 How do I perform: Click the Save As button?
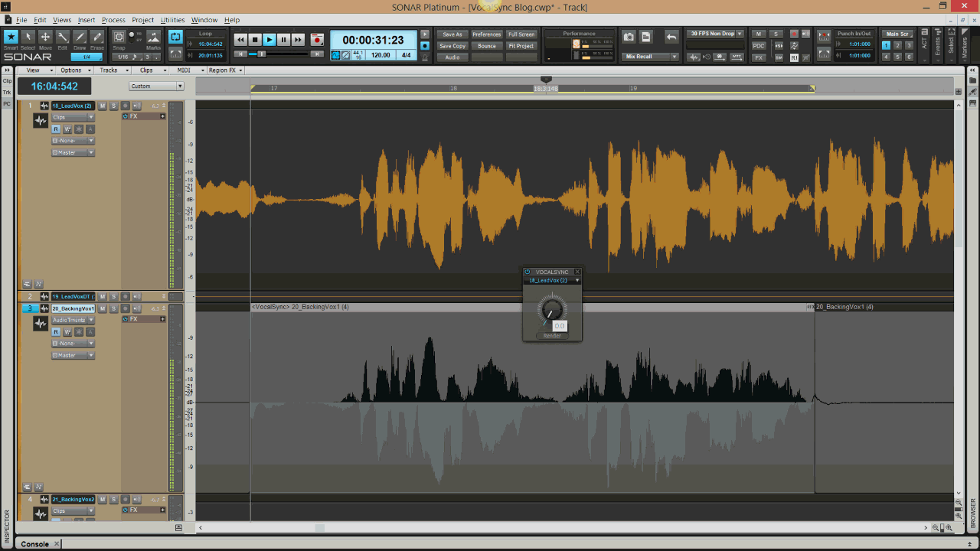click(452, 34)
